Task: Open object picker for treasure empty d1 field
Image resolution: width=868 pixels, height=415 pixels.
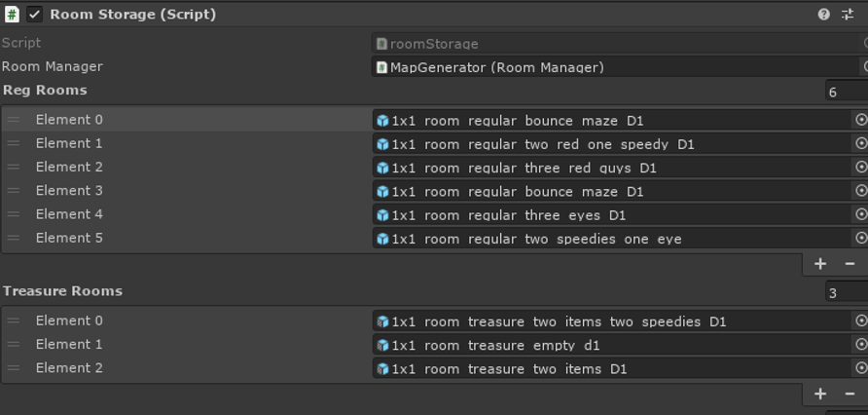Action: [x=861, y=344]
